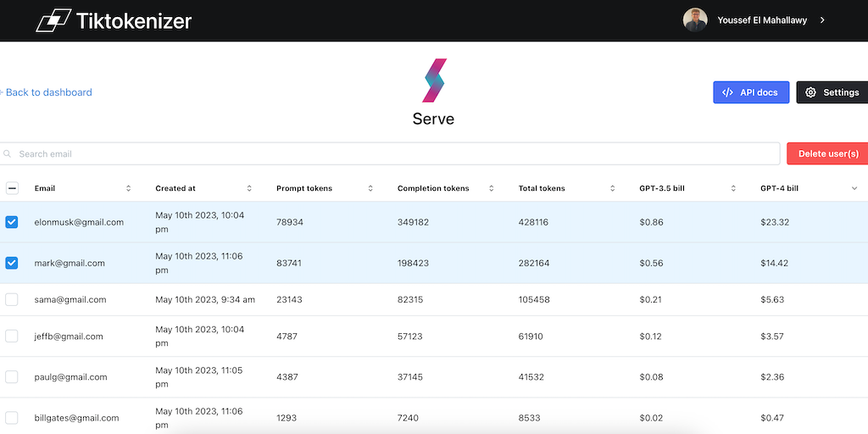Sort by GPT-4 bill column
Screen dimensions: 868x434
(x=854, y=188)
